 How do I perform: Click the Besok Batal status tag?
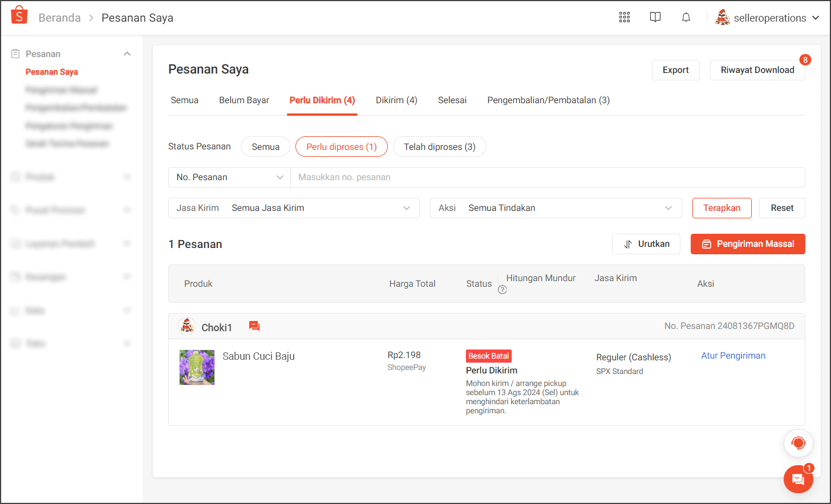pyautogui.click(x=489, y=356)
